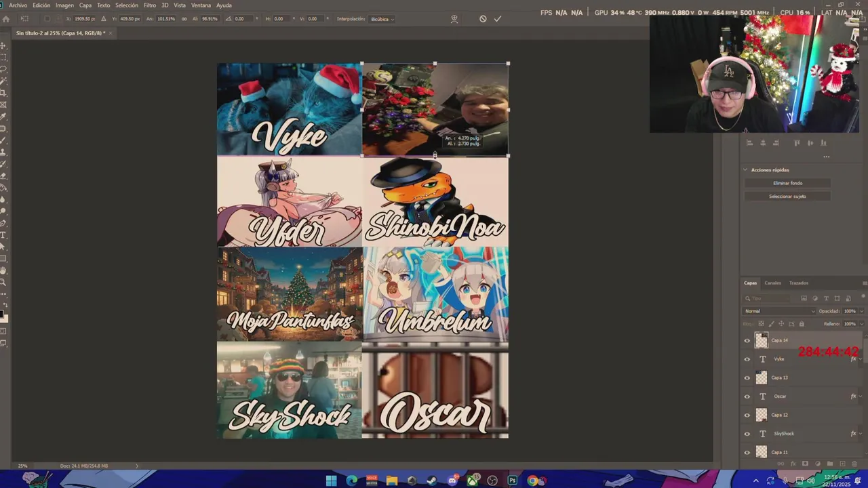Screen dimensions: 868x488
Task: Open the Capas panel options menu
Action: (864, 283)
